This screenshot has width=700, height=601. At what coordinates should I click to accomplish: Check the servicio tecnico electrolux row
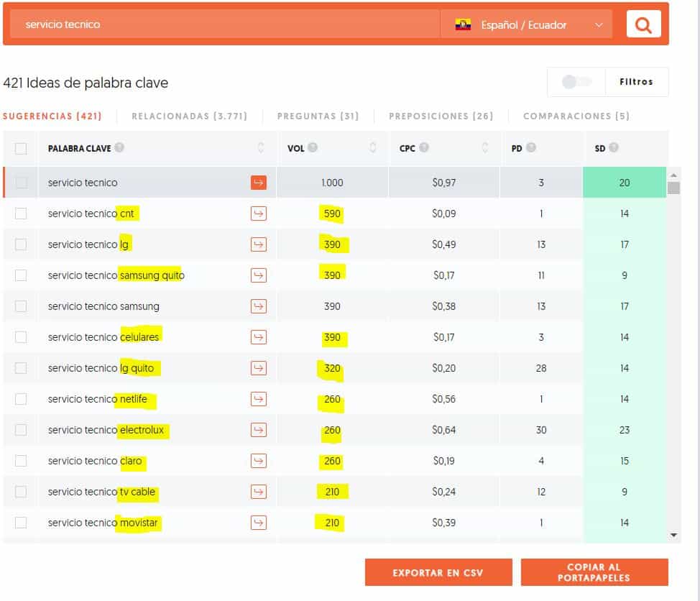(x=21, y=430)
